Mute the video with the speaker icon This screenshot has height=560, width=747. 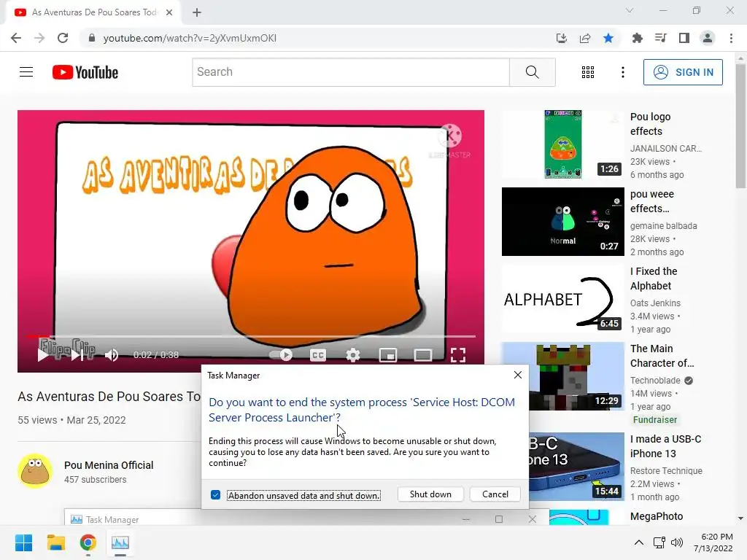coord(112,355)
